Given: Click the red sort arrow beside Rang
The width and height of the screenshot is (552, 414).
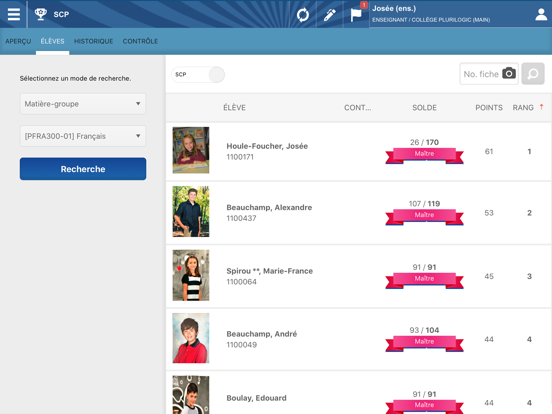Looking at the screenshot, I should [x=541, y=107].
